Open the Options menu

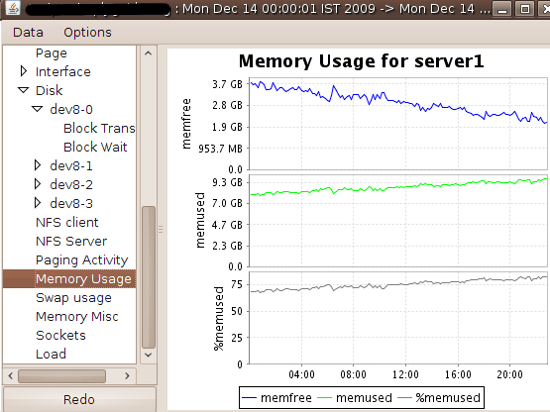coord(87,33)
